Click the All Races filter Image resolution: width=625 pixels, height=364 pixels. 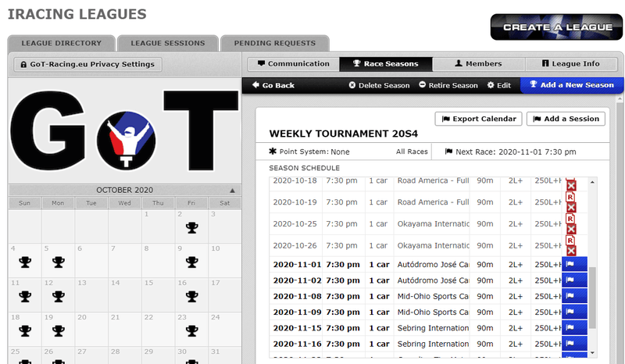[412, 152]
